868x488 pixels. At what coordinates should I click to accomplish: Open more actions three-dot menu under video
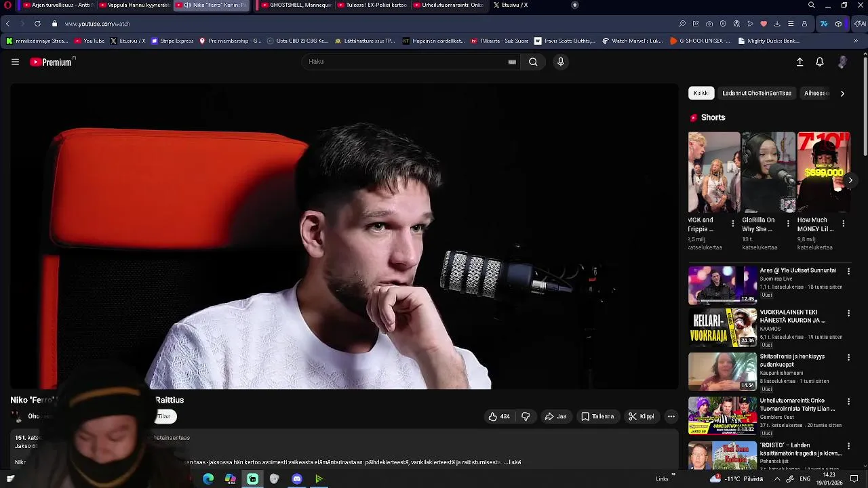click(x=671, y=416)
